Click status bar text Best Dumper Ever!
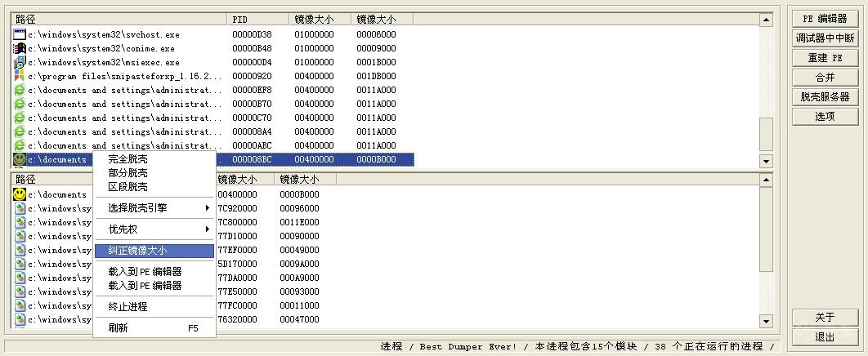868x356 pixels. click(x=468, y=346)
